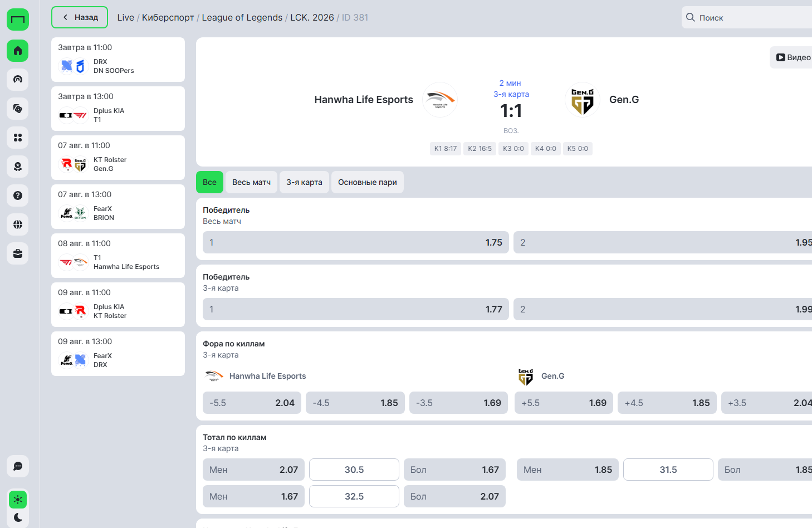Bet under 31.5 kills at 1.85

coord(568,470)
